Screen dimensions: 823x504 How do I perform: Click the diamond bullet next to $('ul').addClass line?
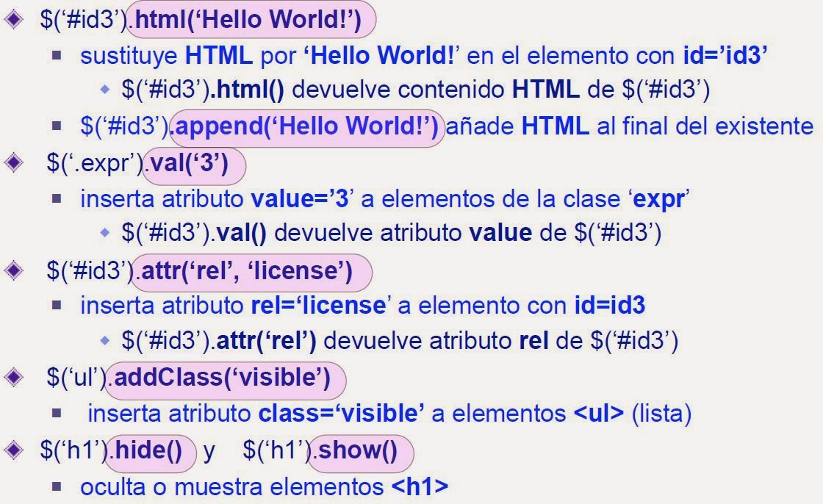pyautogui.click(x=13, y=379)
